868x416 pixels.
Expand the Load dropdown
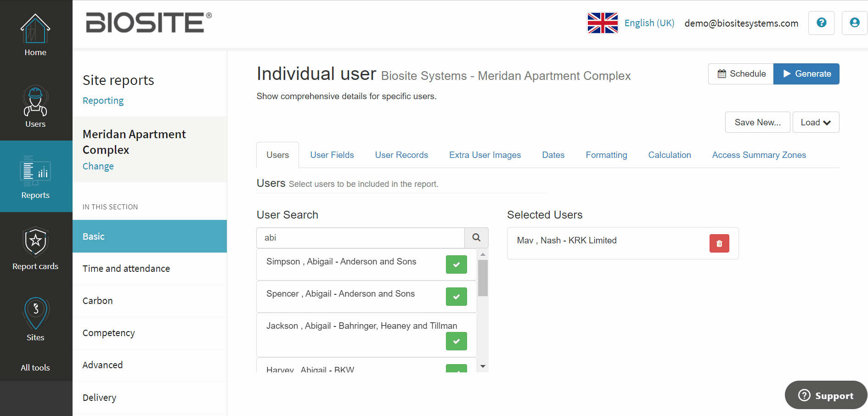(816, 122)
